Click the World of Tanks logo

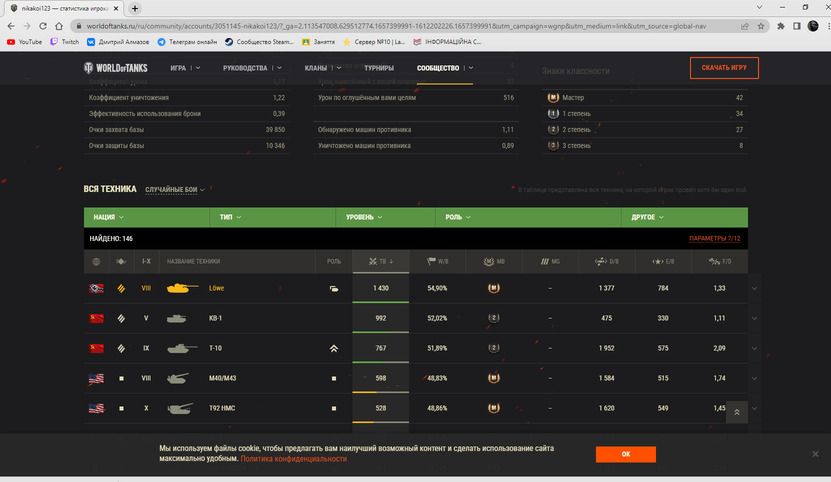click(116, 68)
